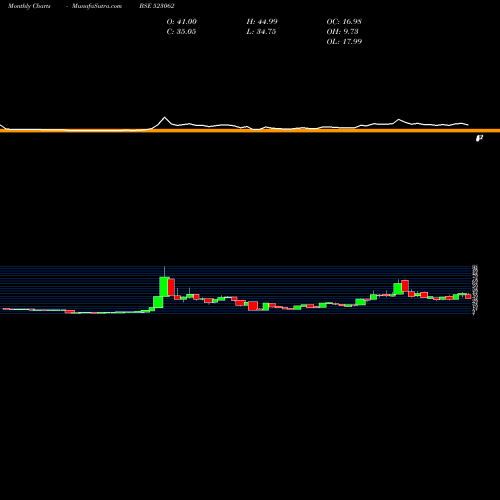Screen dimensions: 500x500
Task: Click the peak of the white indicator line
Action: coord(164,117)
